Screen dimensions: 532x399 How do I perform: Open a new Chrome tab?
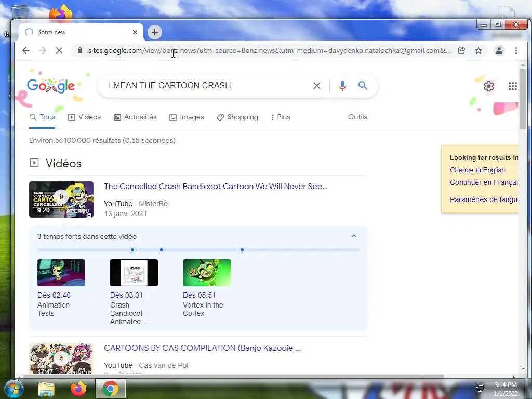155,32
